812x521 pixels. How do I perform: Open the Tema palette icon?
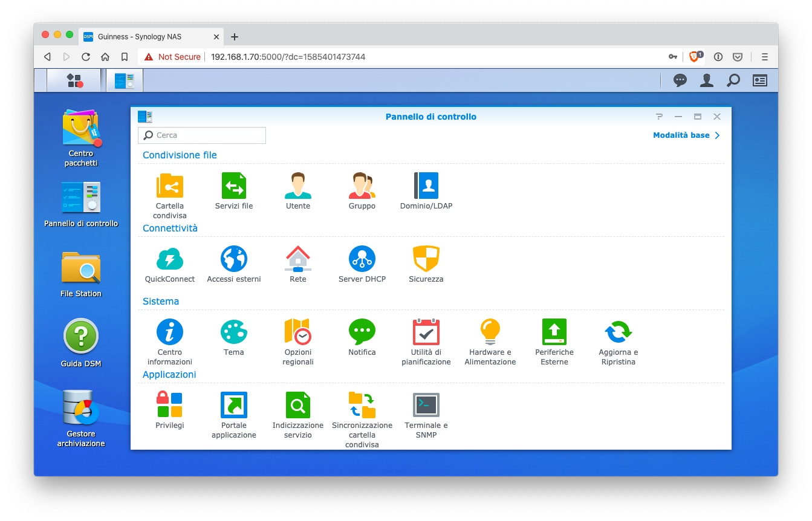pyautogui.click(x=234, y=332)
